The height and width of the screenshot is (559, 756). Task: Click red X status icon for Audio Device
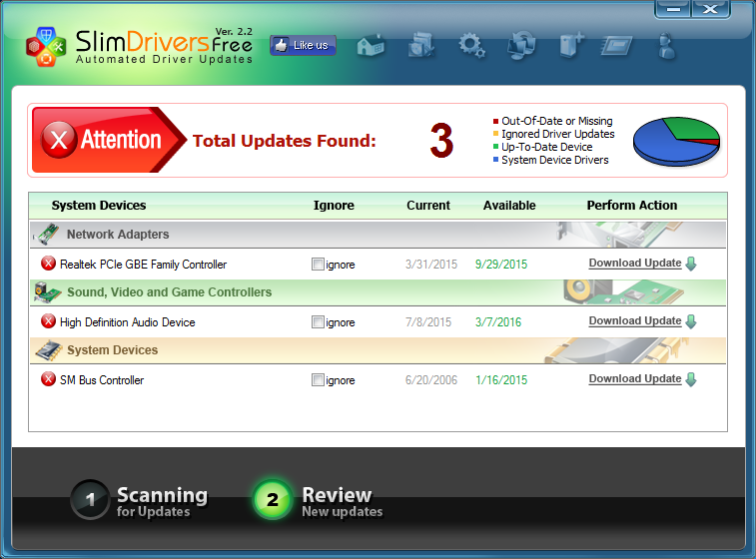[x=48, y=321]
